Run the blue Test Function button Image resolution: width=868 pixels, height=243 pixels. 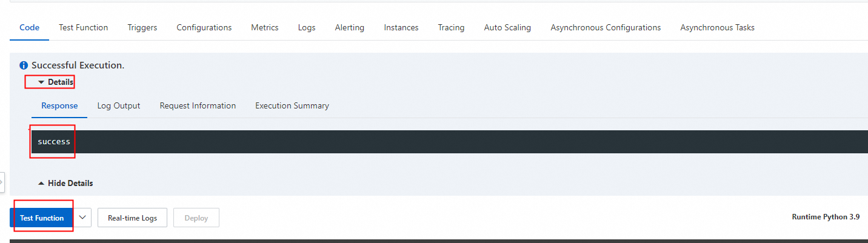point(41,218)
